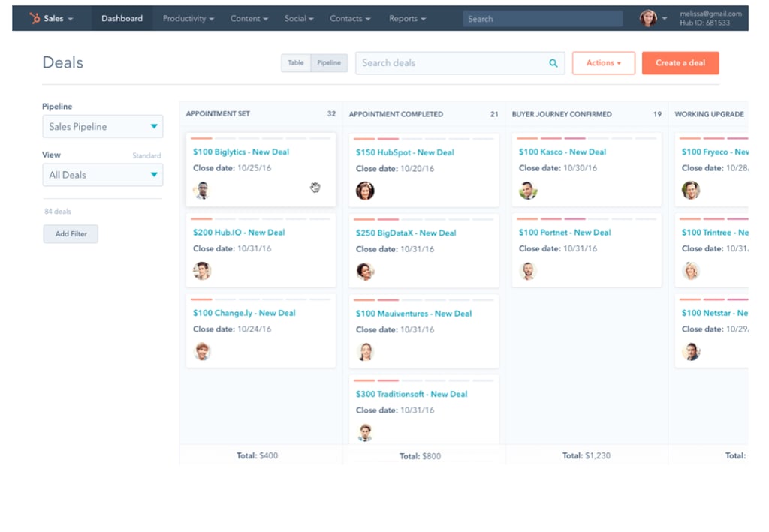
Task: Expand the Actions dropdown button
Action: 604,63
